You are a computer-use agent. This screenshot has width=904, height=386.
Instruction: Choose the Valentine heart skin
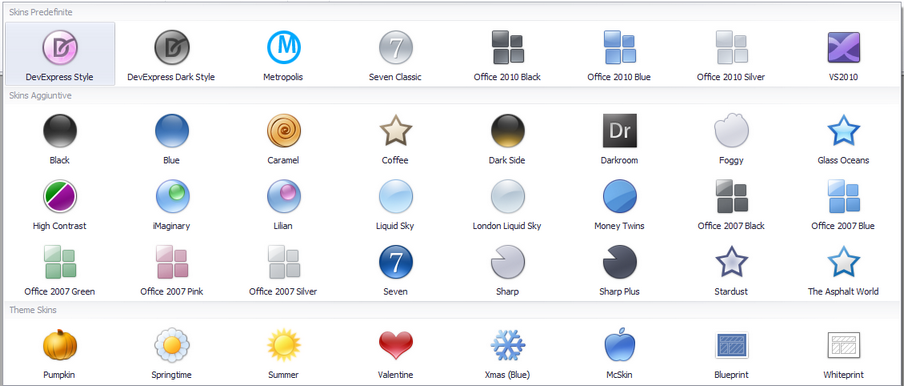point(396,353)
